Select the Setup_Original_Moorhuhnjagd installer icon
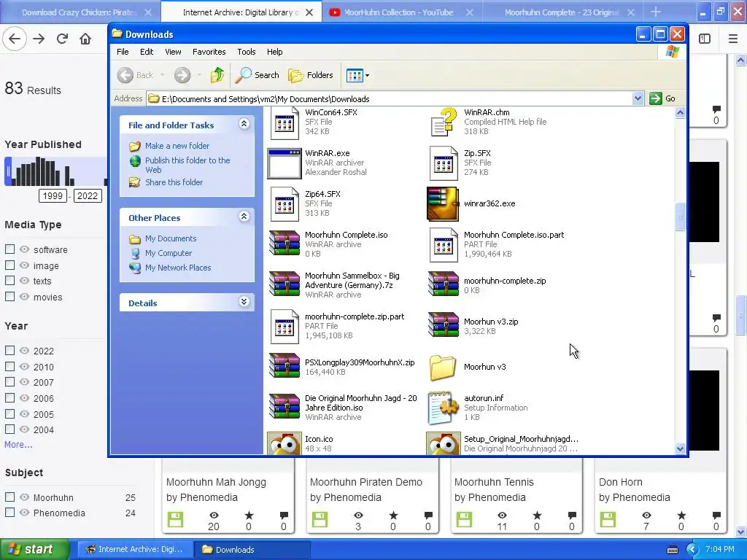 [443, 443]
